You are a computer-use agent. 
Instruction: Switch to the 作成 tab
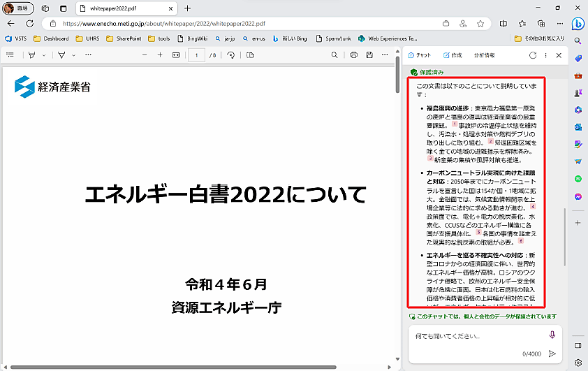[x=453, y=55]
